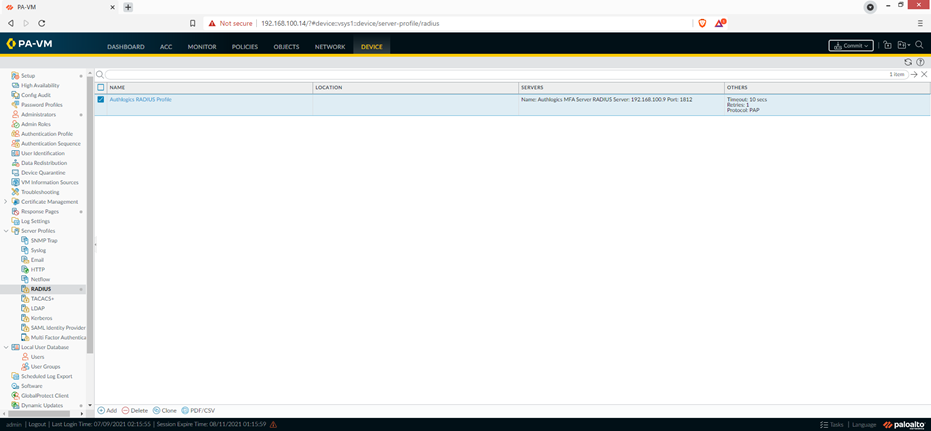Switch to the DASHBOARD tab
This screenshot has width=931, height=431.
(x=126, y=46)
